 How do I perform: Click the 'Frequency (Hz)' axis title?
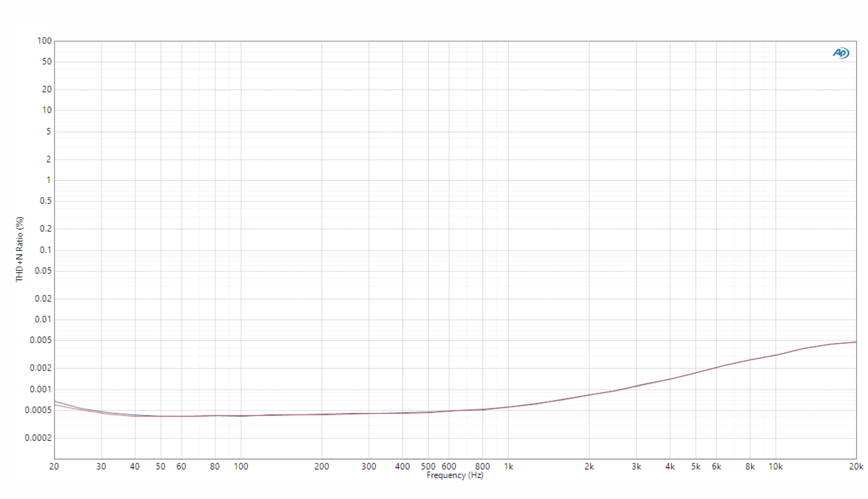(455, 475)
